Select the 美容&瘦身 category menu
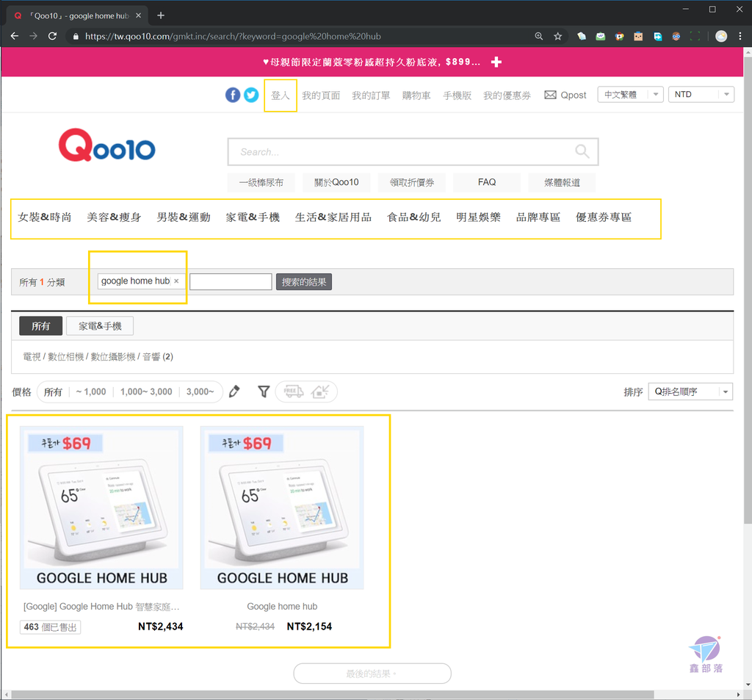This screenshot has width=752, height=700. point(114,217)
